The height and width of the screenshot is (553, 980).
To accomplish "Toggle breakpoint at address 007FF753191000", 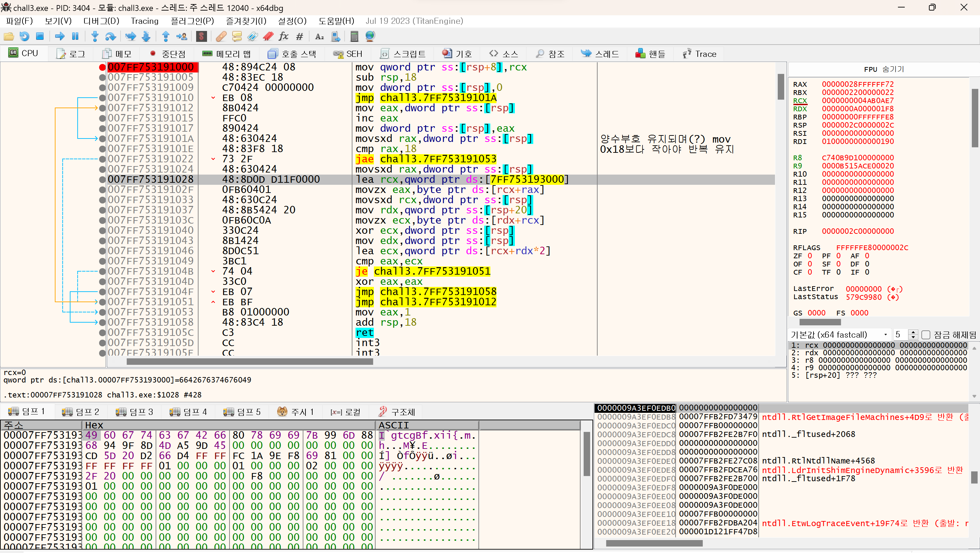I will tap(102, 67).
